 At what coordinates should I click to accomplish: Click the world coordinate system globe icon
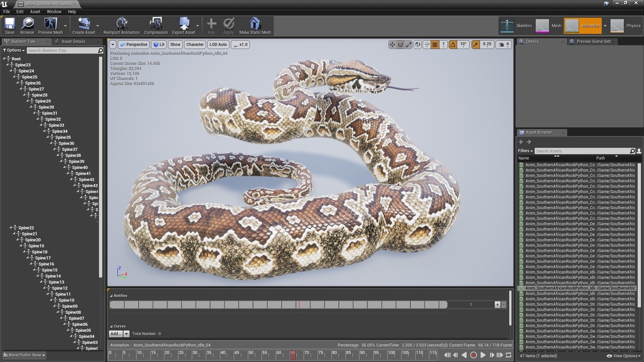coord(418,44)
